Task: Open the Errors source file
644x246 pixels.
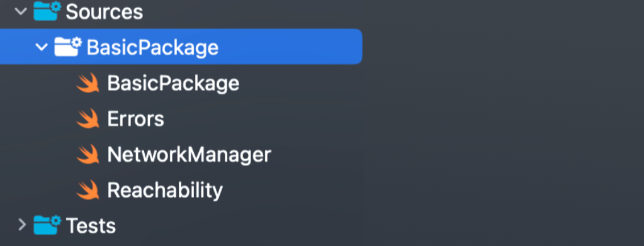Action: click(135, 119)
